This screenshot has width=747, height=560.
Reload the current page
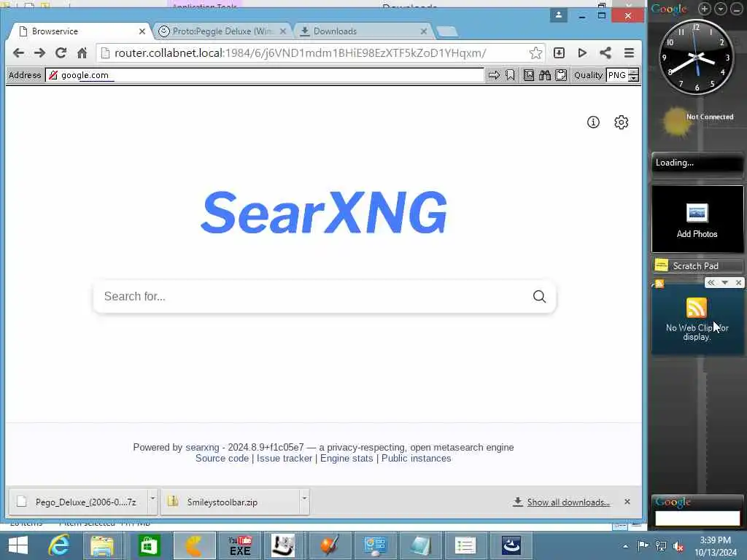coord(61,52)
